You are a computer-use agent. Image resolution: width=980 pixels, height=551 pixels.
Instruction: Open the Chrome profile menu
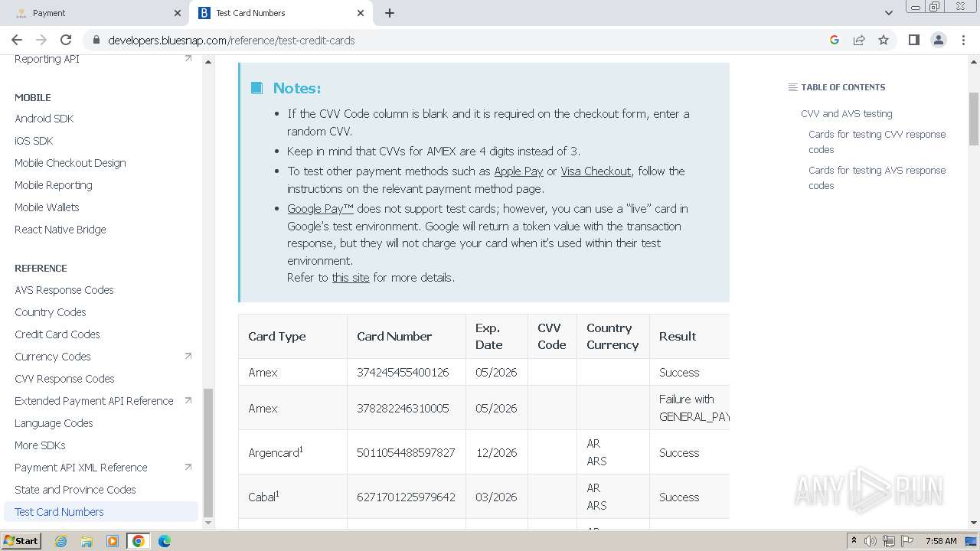939,40
